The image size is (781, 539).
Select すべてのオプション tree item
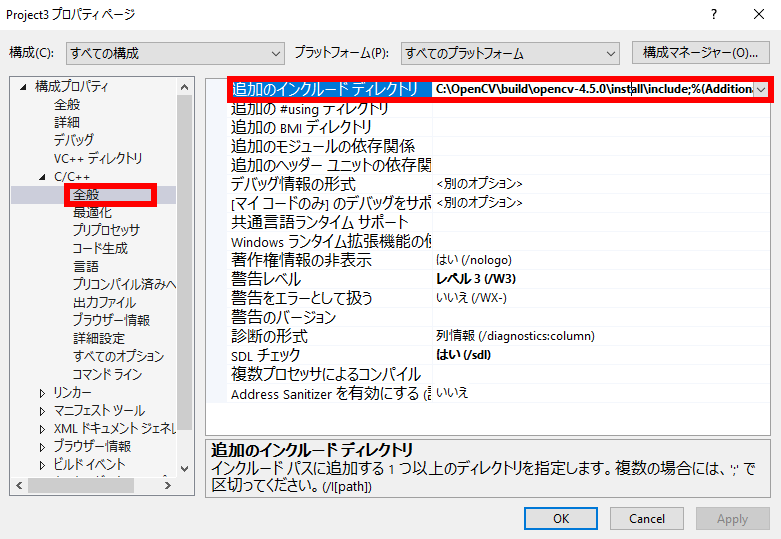tap(119, 356)
